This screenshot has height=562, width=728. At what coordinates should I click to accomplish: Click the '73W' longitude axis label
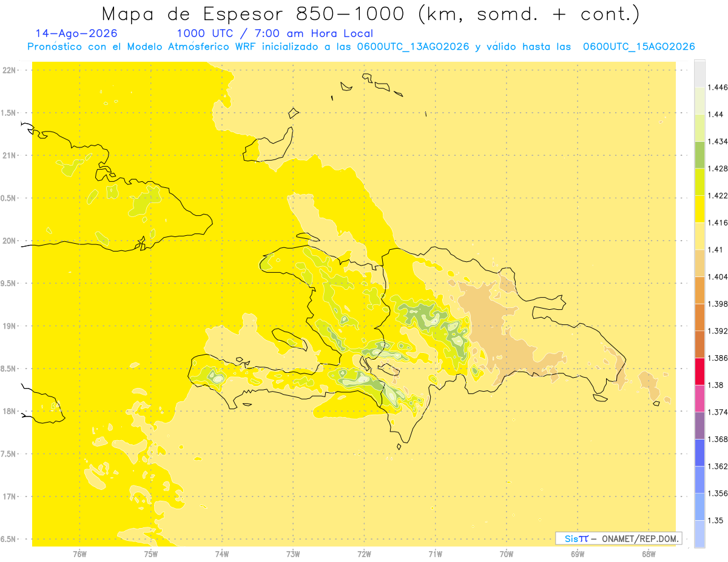tap(293, 554)
